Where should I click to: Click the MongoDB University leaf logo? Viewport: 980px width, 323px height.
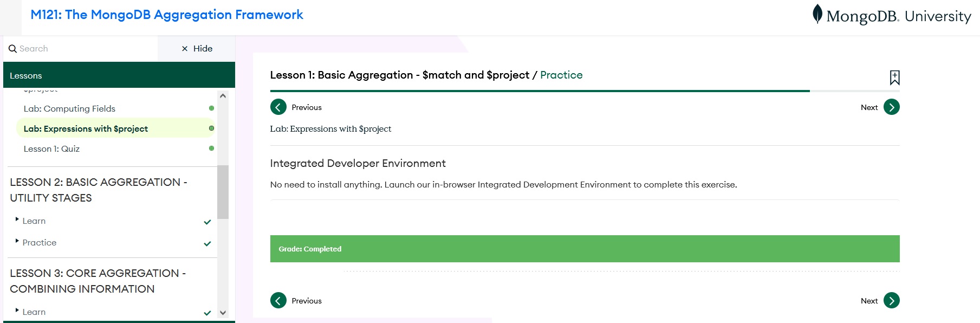817,14
